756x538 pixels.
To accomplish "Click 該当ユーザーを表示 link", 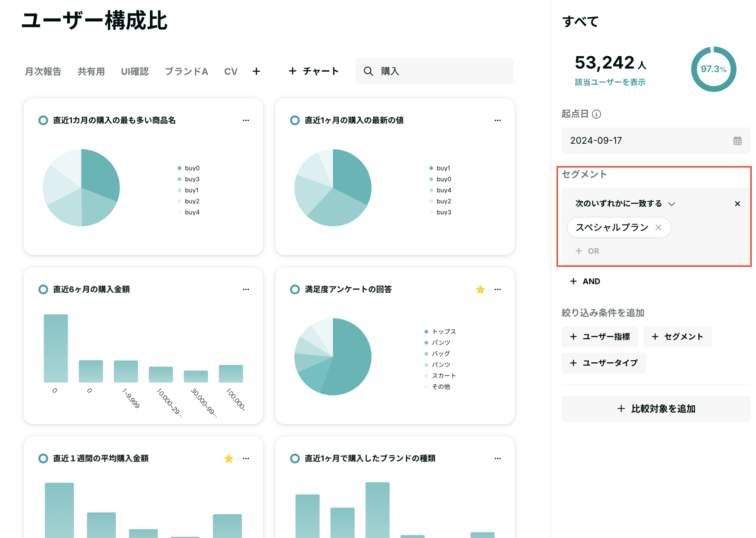I will pos(610,82).
